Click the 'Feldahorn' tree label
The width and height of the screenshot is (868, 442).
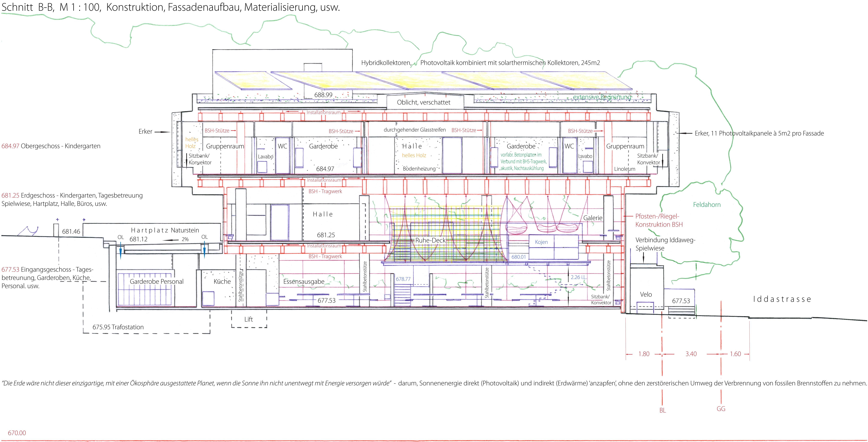pos(707,205)
